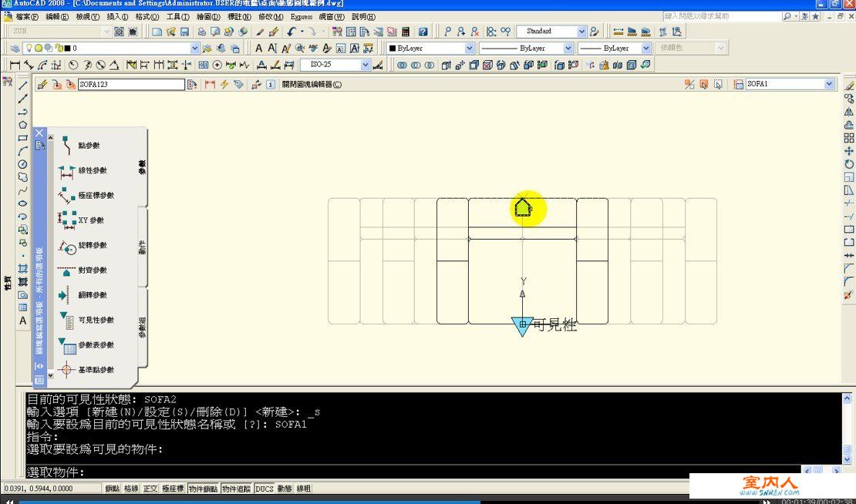
Task: Close the block authoring palette
Action: tap(39, 133)
